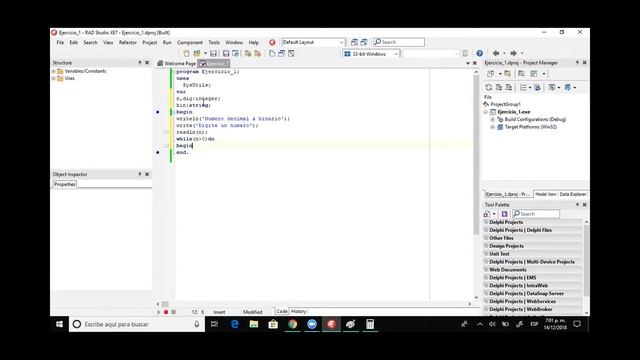Click the Sync icon in Project Manager toolbar
Viewport: 640px width, 360px height.
point(538,87)
